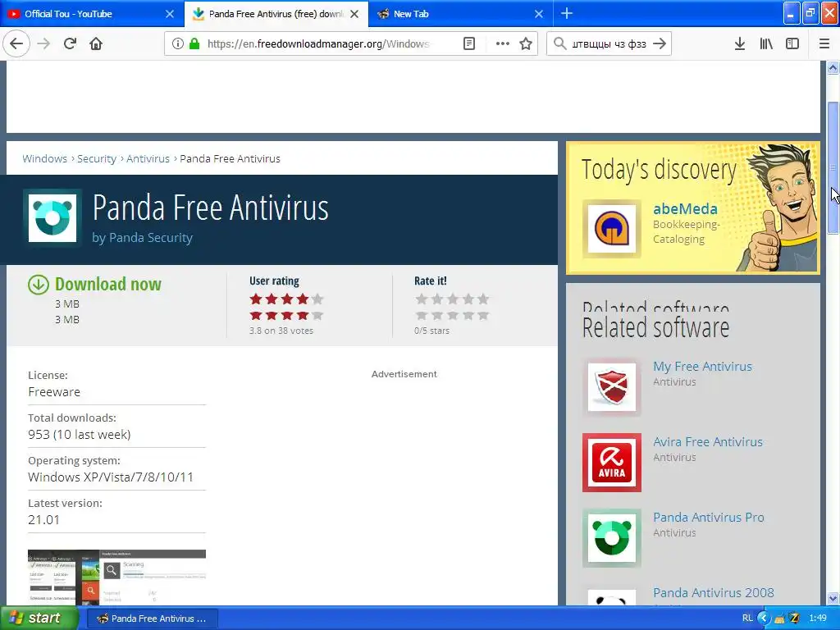Image resolution: width=840 pixels, height=630 pixels.
Task: Click the Panda Free Antivirus logo icon
Action: (x=52, y=217)
